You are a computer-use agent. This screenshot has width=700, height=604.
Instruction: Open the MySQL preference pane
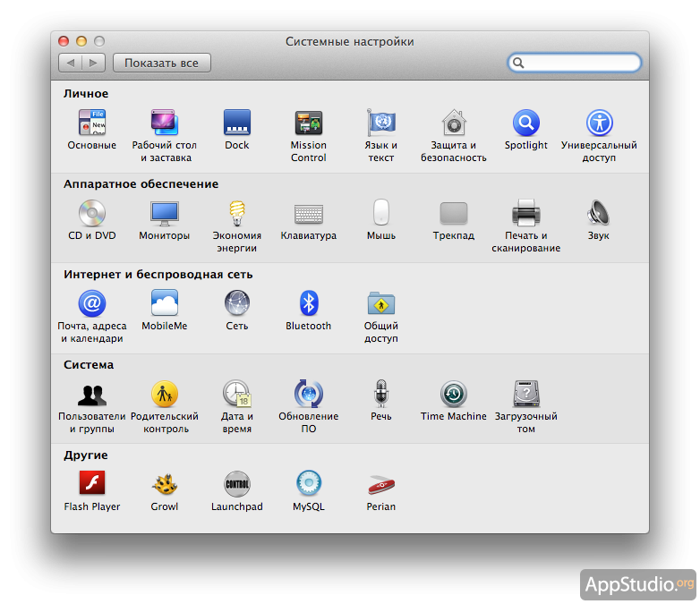pyautogui.click(x=308, y=485)
